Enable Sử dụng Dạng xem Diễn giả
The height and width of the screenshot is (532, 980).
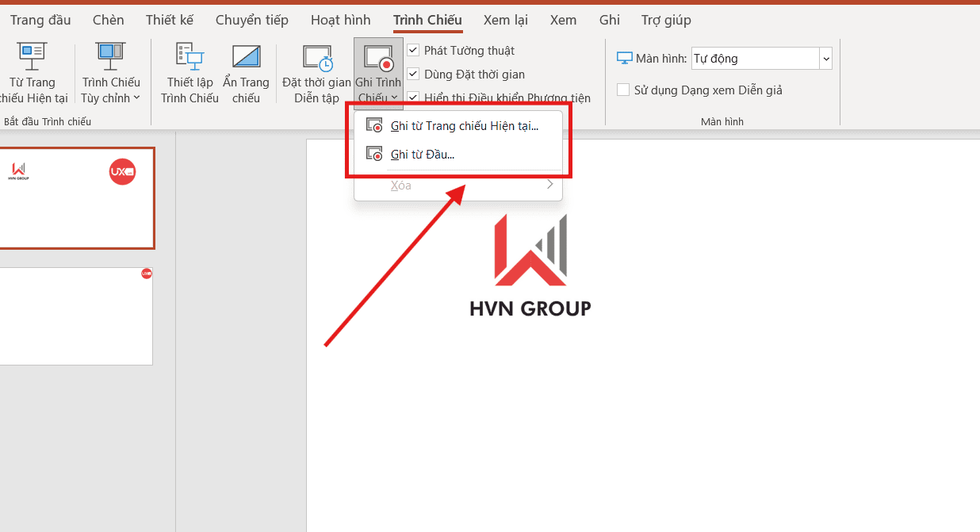[x=623, y=90]
